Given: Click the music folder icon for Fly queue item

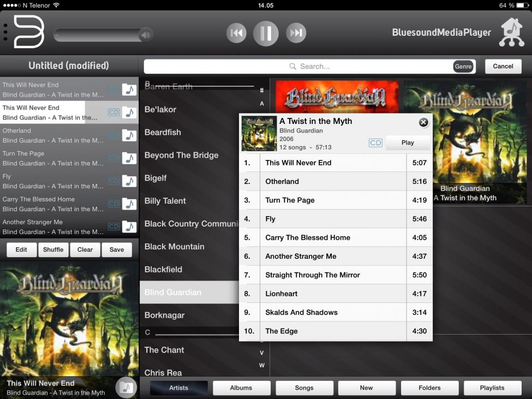Looking at the screenshot, I should click(x=129, y=181).
